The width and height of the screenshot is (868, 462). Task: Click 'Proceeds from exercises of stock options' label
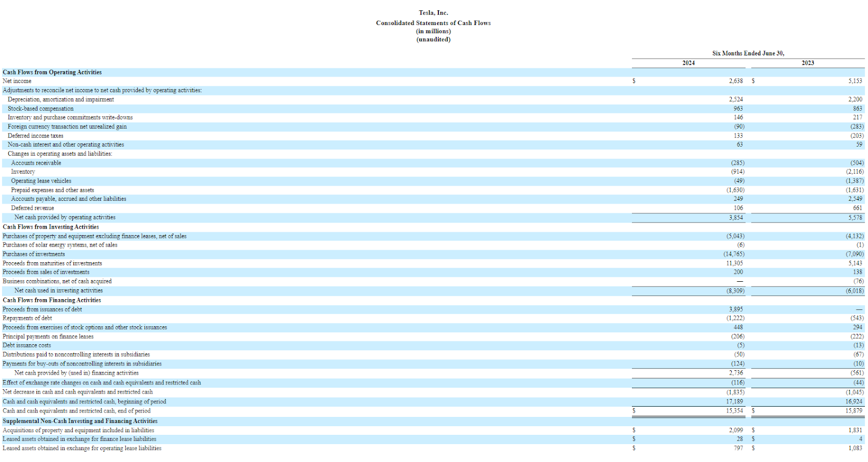pyautogui.click(x=85, y=327)
